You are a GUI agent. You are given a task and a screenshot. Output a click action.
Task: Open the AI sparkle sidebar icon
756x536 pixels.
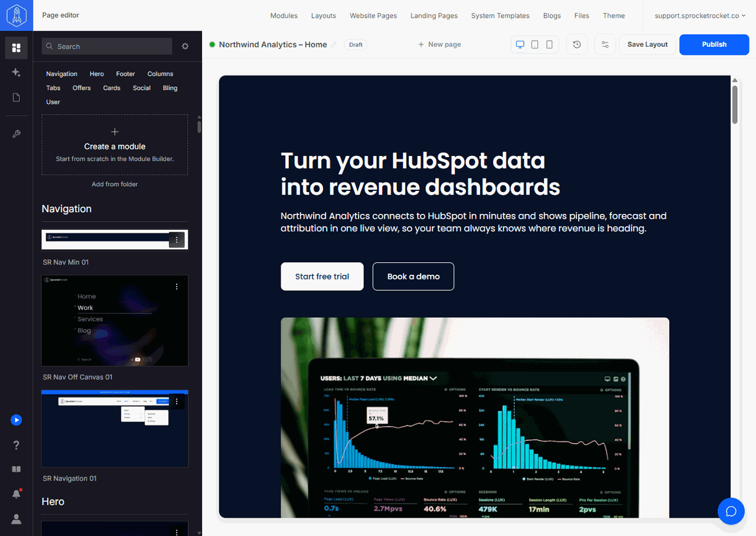(17, 73)
